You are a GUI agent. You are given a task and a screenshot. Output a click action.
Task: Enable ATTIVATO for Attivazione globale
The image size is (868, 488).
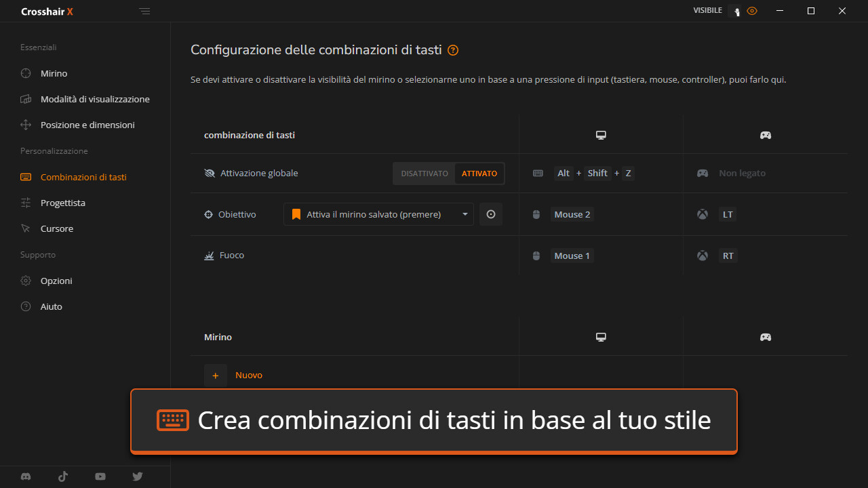click(479, 173)
